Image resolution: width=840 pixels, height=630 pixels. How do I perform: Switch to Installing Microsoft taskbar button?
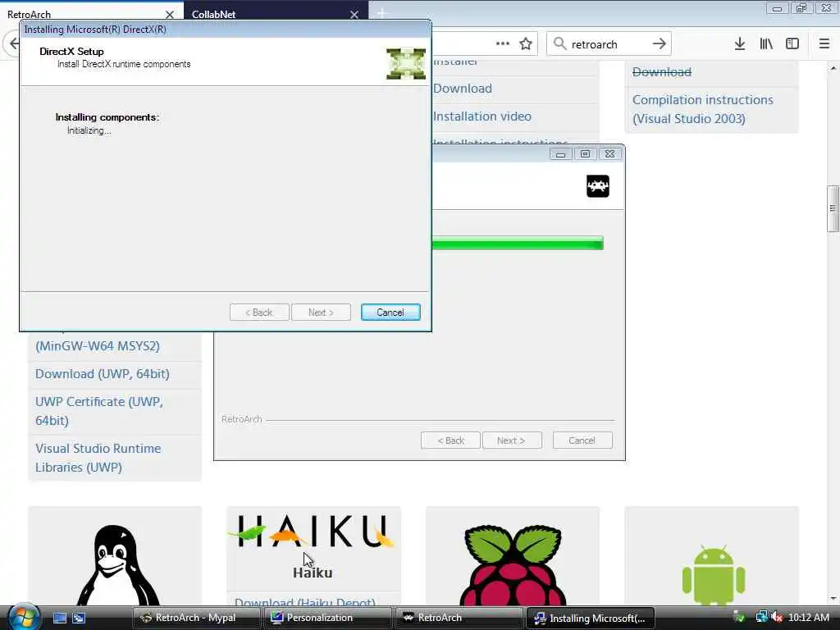590,618
